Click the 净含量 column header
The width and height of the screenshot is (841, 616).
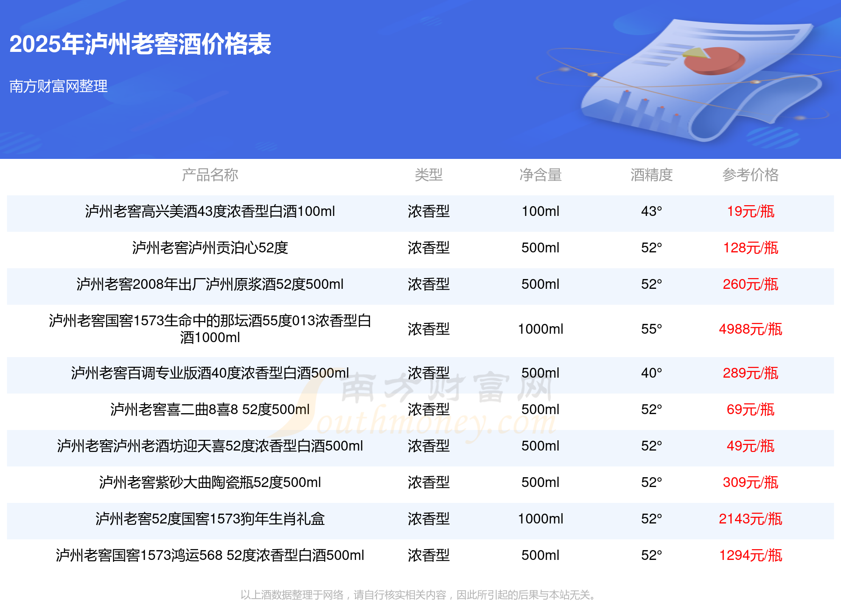(541, 175)
